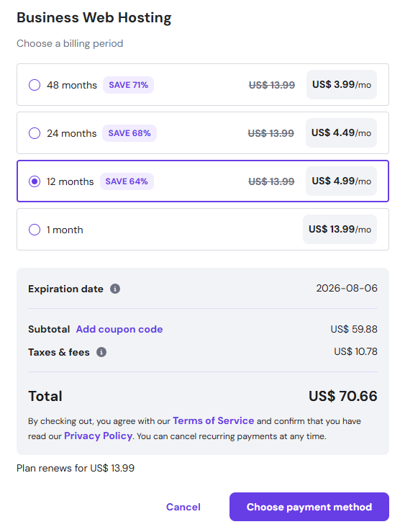Click the Expiration date info icon
Image resolution: width=400 pixels, height=532 pixels.
pos(115,289)
